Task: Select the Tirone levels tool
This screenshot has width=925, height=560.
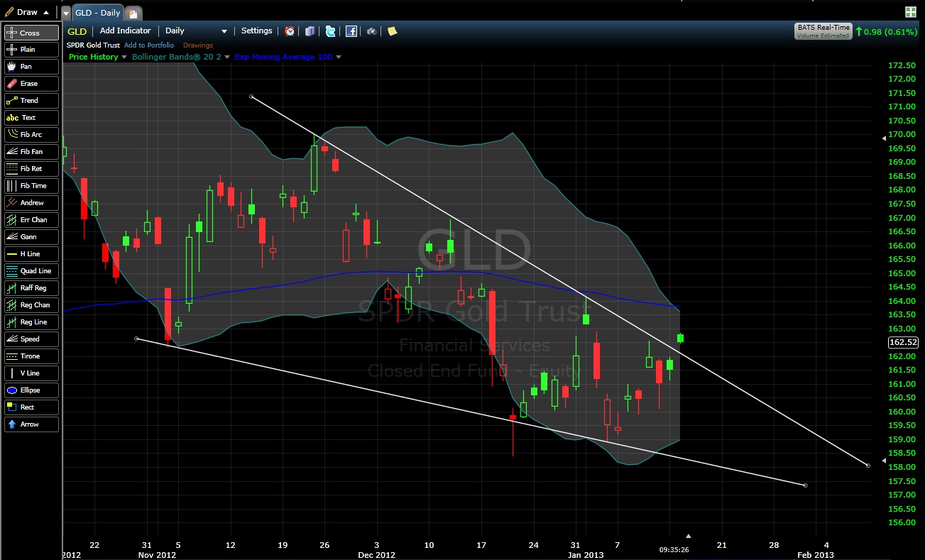Action: pyautogui.click(x=31, y=356)
